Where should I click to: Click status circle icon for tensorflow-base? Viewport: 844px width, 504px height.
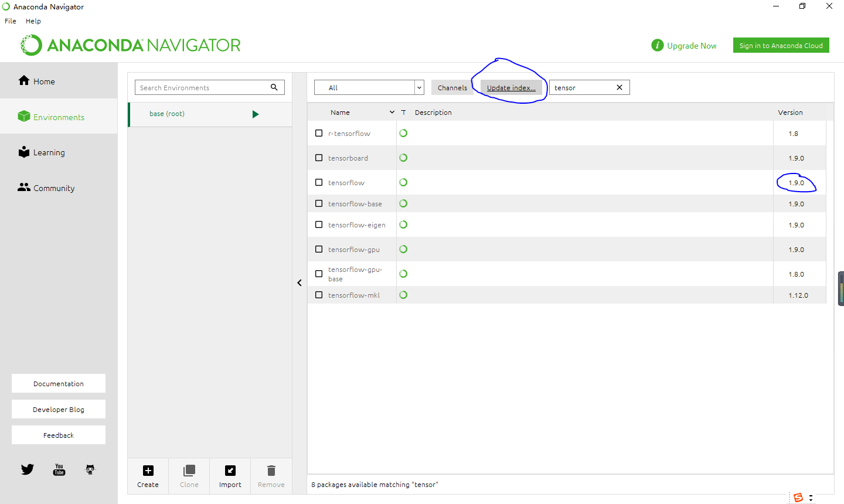pyautogui.click(x=403, y=203)
